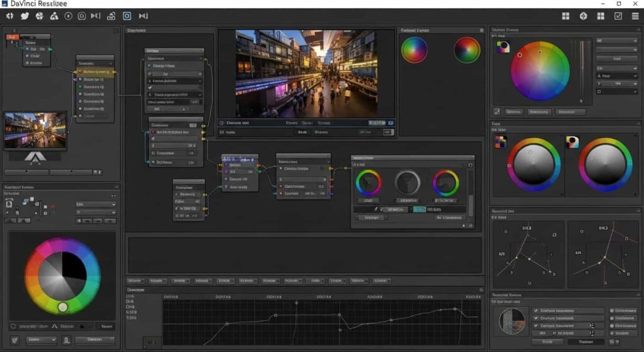Select the street scene thumbnail in left panel
This screenshot has height=352, width=644.
(x=35, y=130)
